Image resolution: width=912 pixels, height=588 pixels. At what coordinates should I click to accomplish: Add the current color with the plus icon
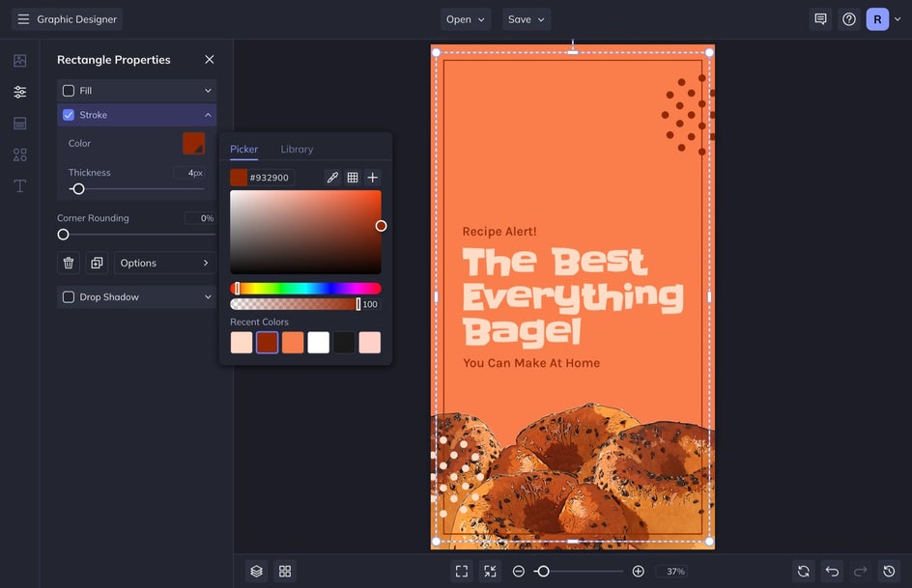pyautogui.click(x=373, y=178)
